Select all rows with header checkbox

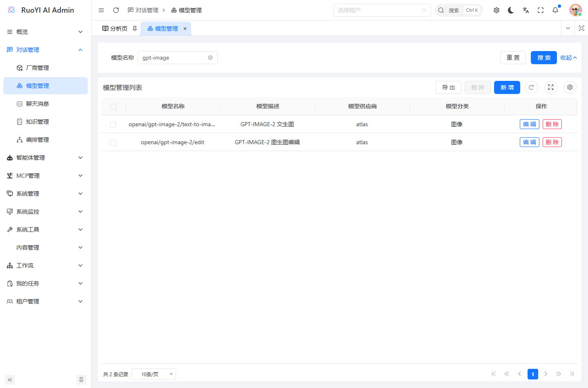[x=114, y=107]
